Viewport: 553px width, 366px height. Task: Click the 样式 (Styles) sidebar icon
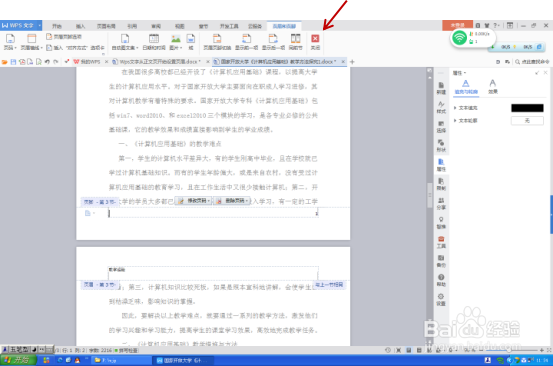441,108
